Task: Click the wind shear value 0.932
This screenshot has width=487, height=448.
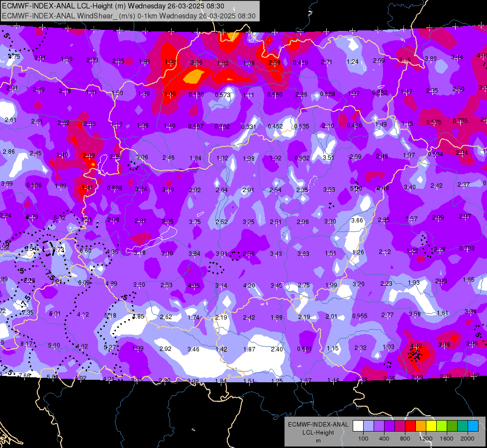Action: point(302,158)
